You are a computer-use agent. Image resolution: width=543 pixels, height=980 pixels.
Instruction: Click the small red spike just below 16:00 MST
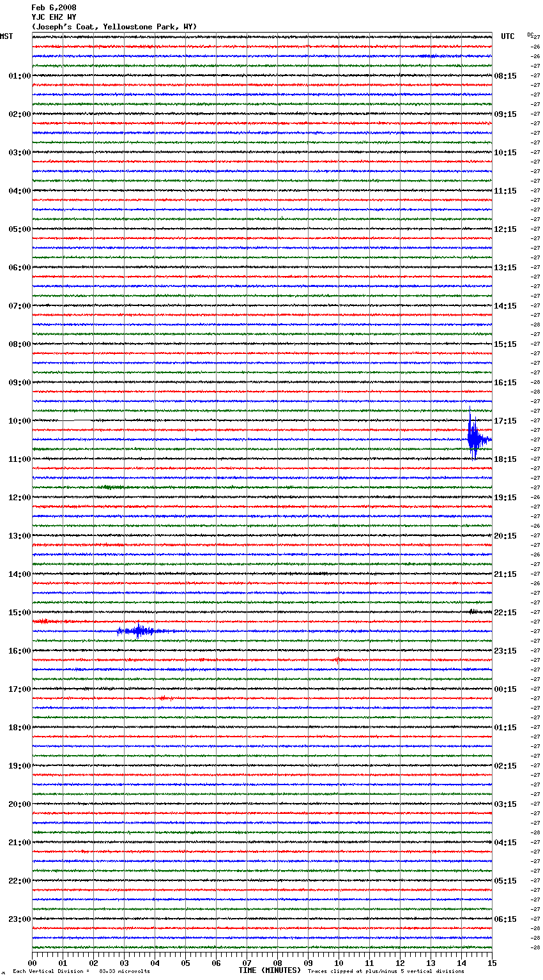click(x=337, y=660)
